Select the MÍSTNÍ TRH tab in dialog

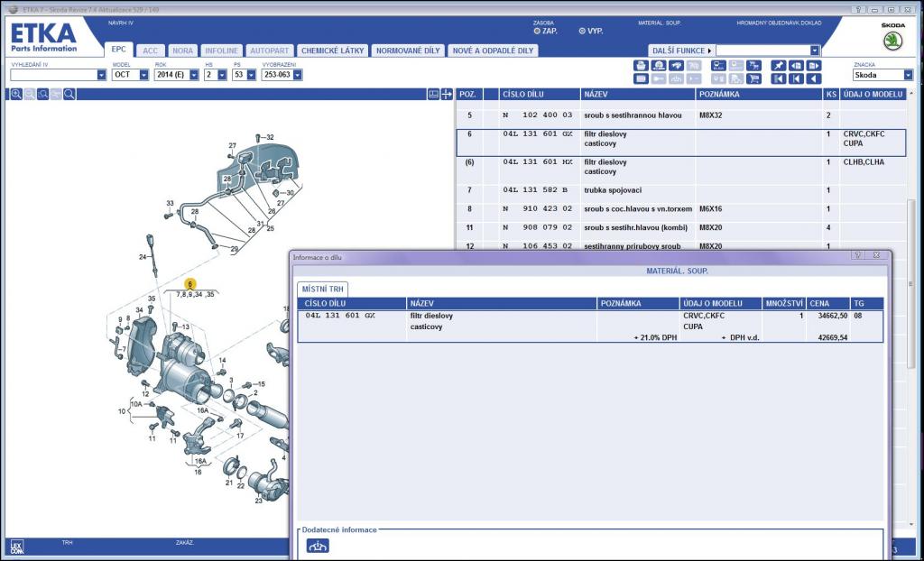[322, 290]
